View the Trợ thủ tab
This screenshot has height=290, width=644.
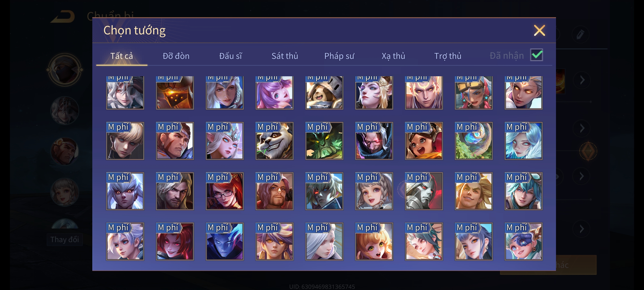pyautogui.click(x=448, y=56)
